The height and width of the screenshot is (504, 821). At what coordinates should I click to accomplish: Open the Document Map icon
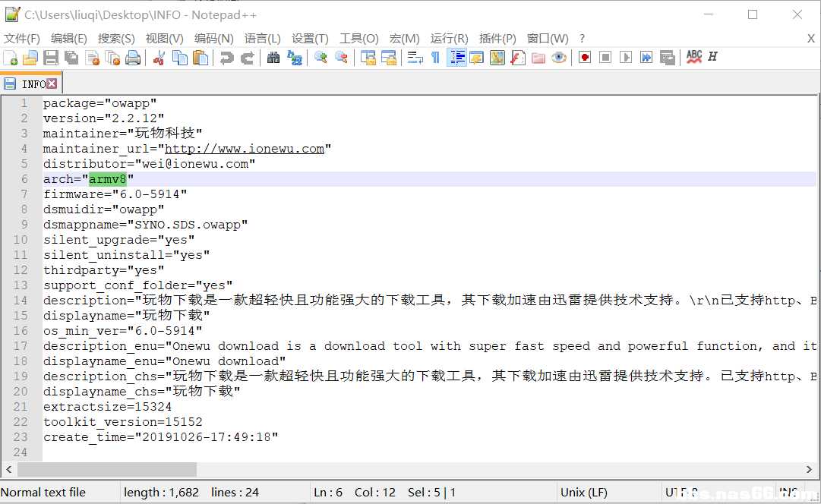pos(497,58)
